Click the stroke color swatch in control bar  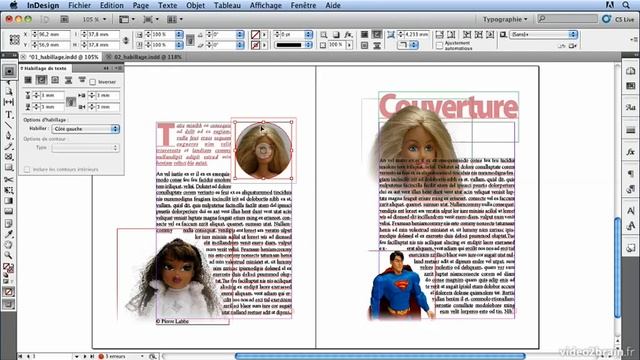point(256,45)
